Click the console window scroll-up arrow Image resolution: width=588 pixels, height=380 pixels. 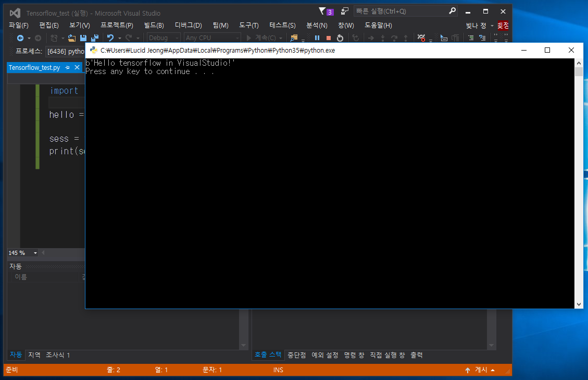(x=579, y=63)
